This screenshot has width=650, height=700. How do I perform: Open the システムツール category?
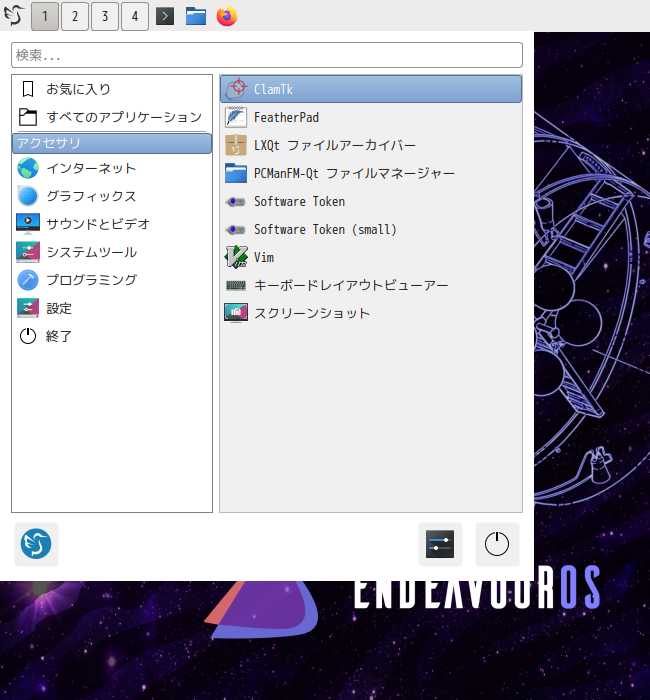[x=112, y=252]
